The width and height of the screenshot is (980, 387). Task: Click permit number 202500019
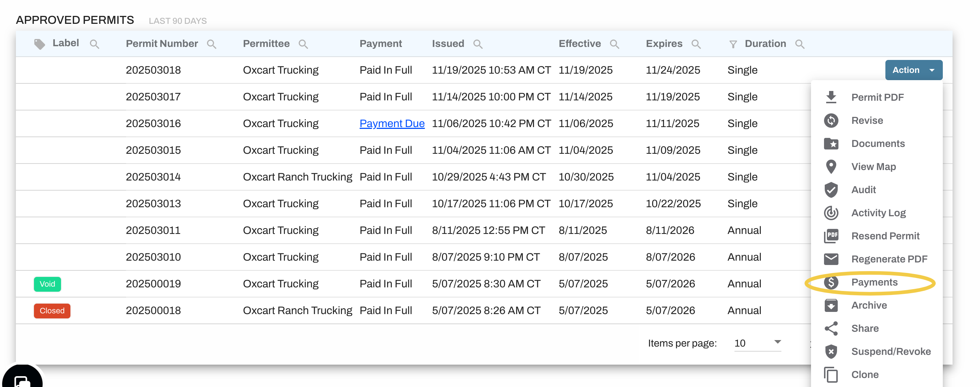[x=153, y=283]
